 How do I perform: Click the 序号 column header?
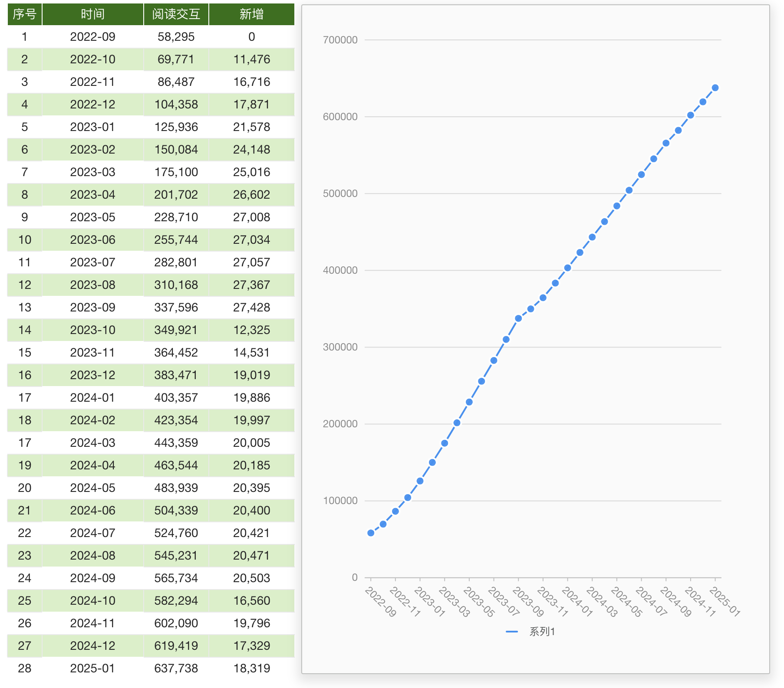pos(25,14)
